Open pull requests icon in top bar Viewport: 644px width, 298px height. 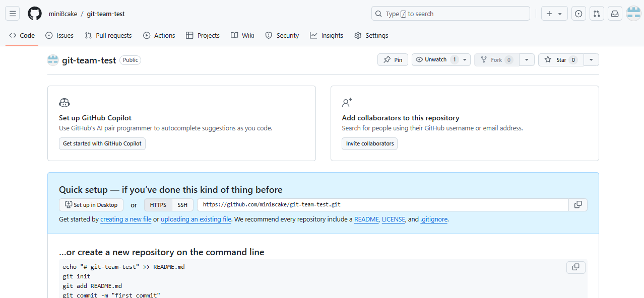pos(597,14)
